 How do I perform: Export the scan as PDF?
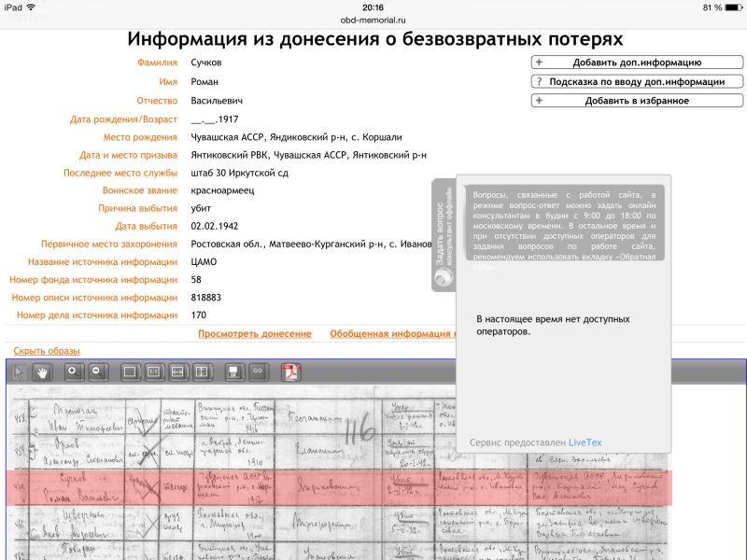pyautogui.click(x=291, y=371)
